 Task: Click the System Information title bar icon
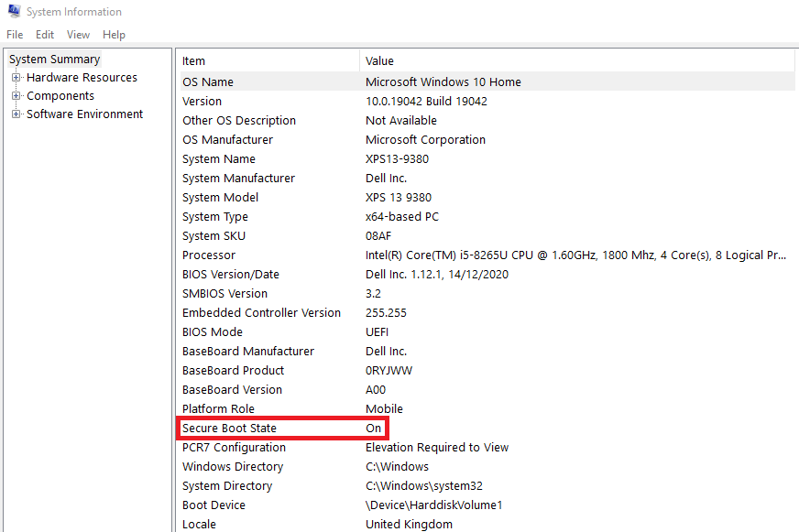pos(15,11)
